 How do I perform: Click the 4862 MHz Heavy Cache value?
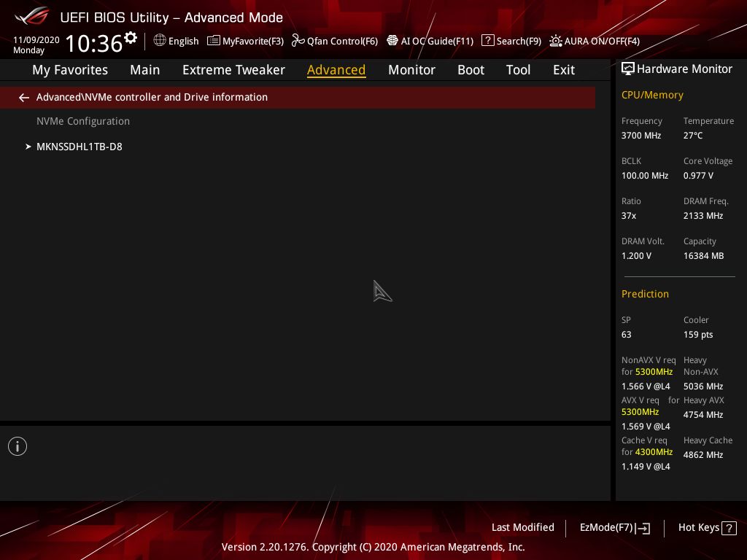click(x=703, y=455)
